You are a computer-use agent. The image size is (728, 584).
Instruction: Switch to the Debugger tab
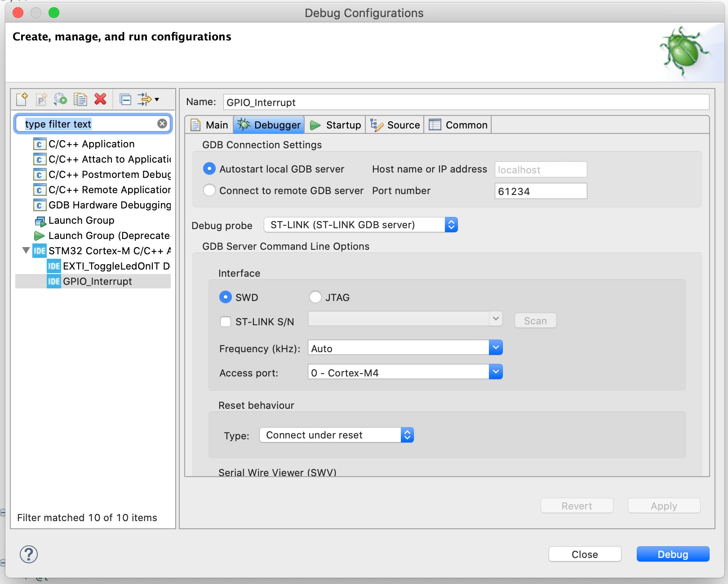269,125
